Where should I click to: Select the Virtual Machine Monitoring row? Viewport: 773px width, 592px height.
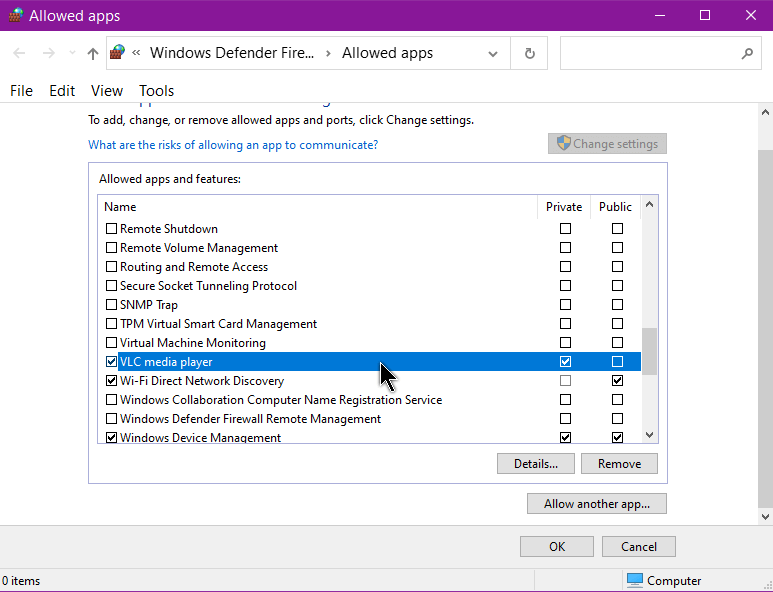(372, 343)
